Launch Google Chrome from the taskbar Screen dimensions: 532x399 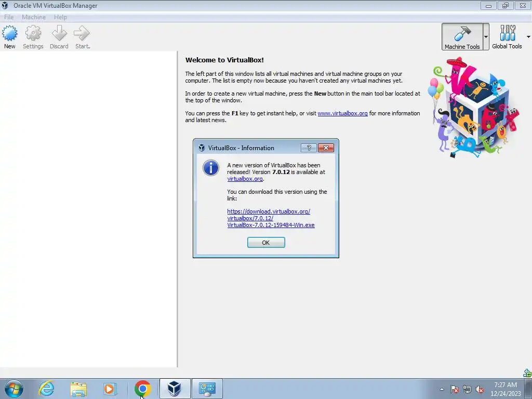pos(142,389)
